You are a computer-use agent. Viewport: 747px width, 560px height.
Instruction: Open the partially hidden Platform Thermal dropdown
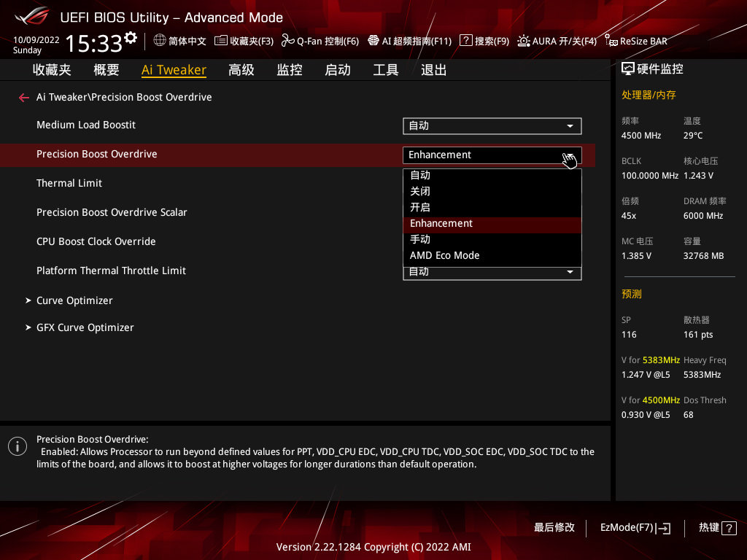492,273
